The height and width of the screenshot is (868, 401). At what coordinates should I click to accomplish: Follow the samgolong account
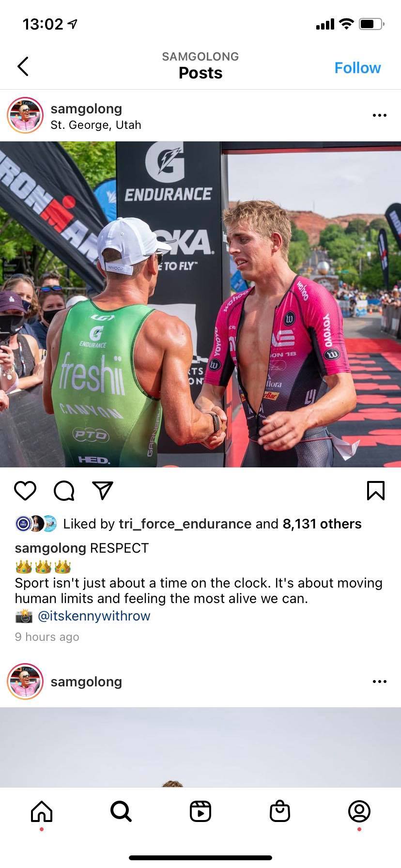pyautogui.click(x=357, y=68)
